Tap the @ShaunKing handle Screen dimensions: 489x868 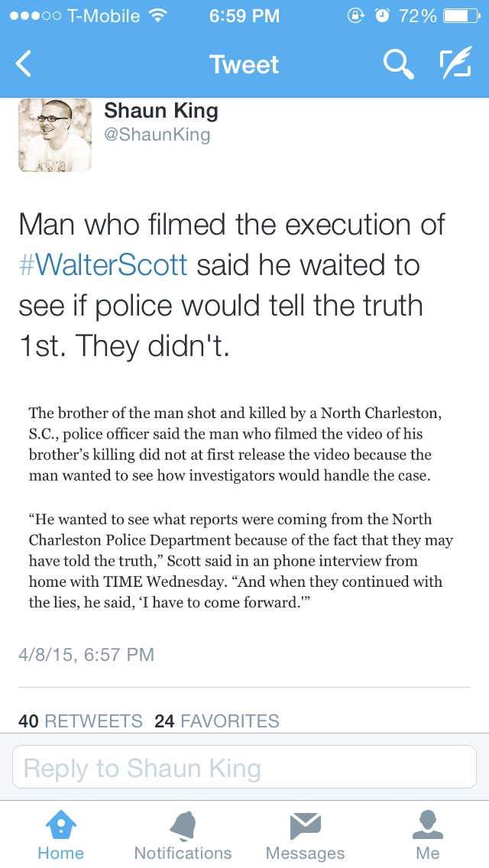tap(157, 135)
